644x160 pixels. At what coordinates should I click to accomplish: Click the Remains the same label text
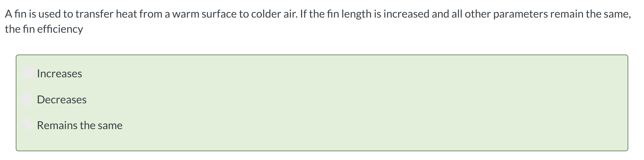pyautogui.click(x=80, y=125)
